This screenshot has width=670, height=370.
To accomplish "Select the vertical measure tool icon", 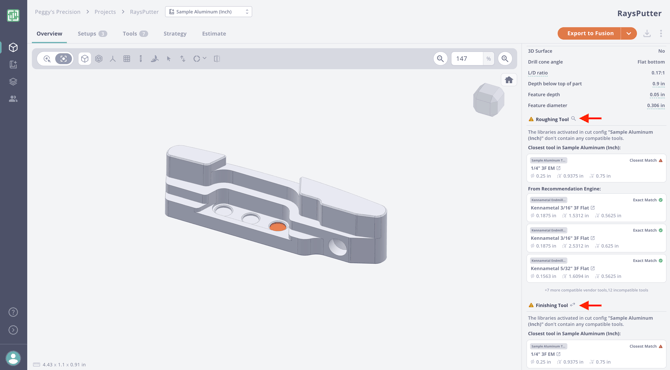I will (141, 59).
